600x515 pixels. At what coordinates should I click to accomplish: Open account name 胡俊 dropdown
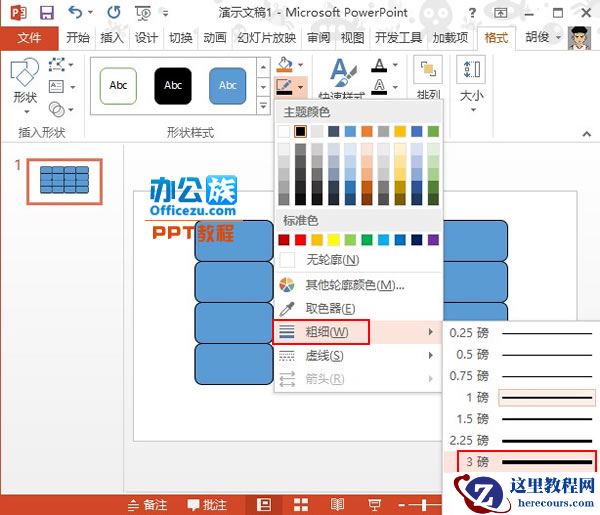[543, 37]
